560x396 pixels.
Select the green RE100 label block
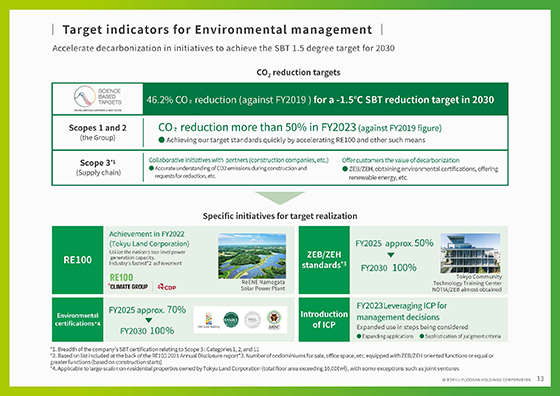coord(78,260)
